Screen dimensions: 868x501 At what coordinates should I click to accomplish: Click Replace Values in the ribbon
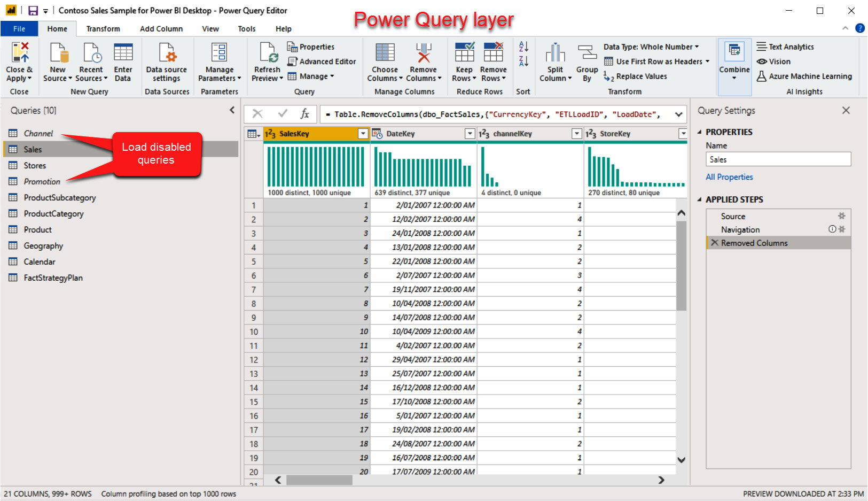click(636, 76)
